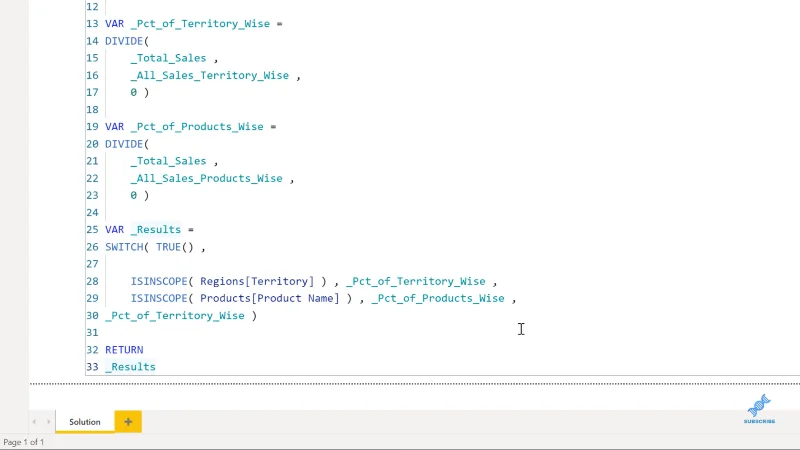Click the Subscribe DNA logo

tap(759, 409)
